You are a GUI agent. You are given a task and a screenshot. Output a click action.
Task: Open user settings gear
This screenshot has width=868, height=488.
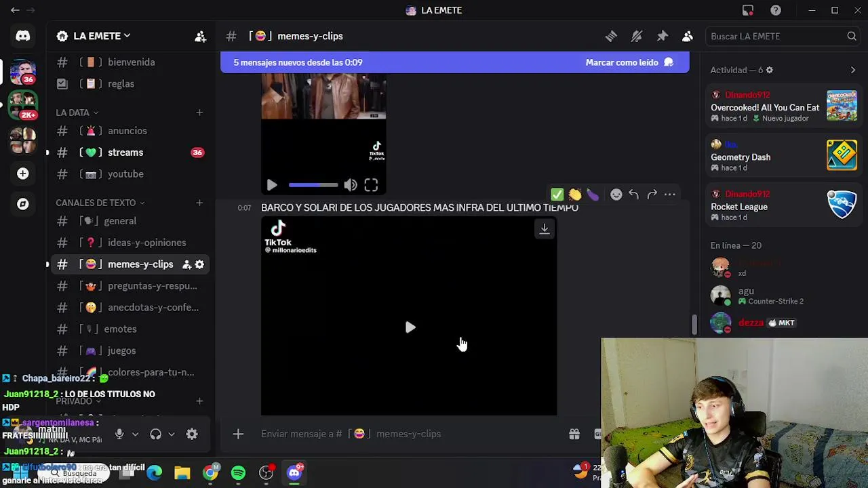pos(192,434)
